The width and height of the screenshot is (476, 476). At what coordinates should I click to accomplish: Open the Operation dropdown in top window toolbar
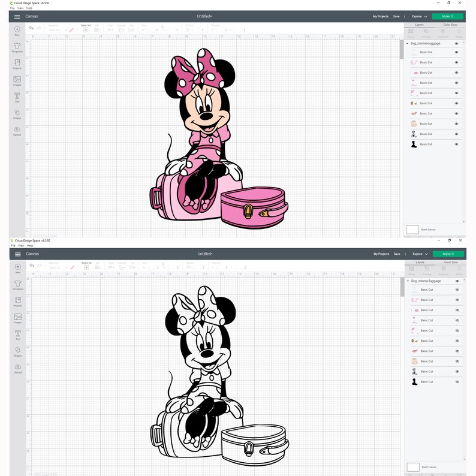[x=57, y=30]
